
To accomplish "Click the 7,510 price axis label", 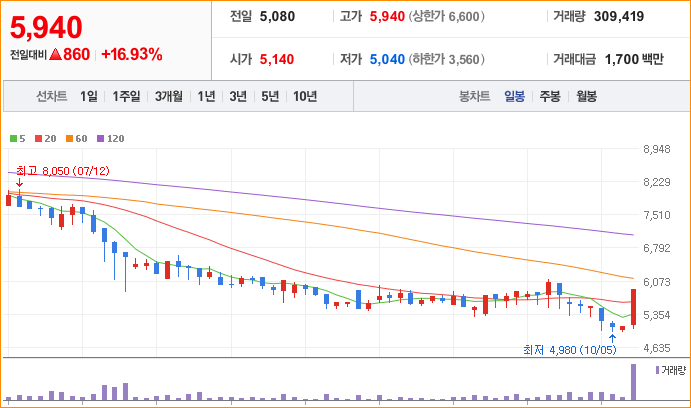I will 657,215.
